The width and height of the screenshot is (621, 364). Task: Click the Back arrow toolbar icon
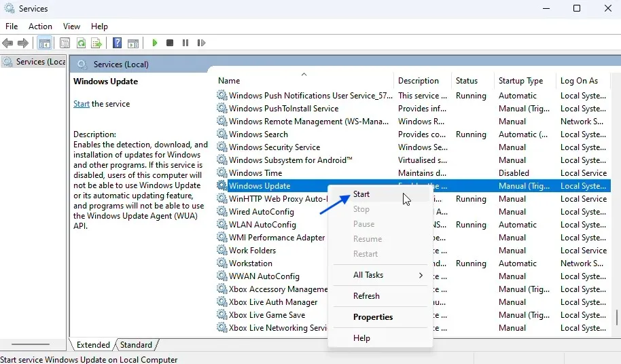click(7, 43)
